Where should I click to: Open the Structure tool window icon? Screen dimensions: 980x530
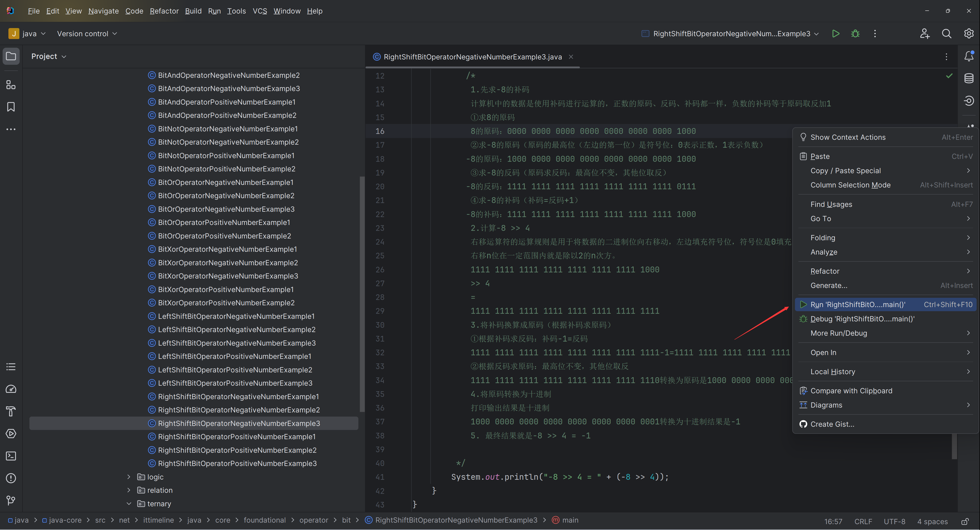pyautogui.click(x=11, y=85)
